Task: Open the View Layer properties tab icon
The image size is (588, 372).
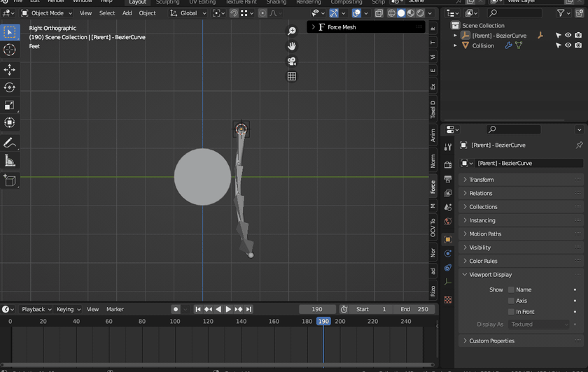Action: tap(448, 193)
